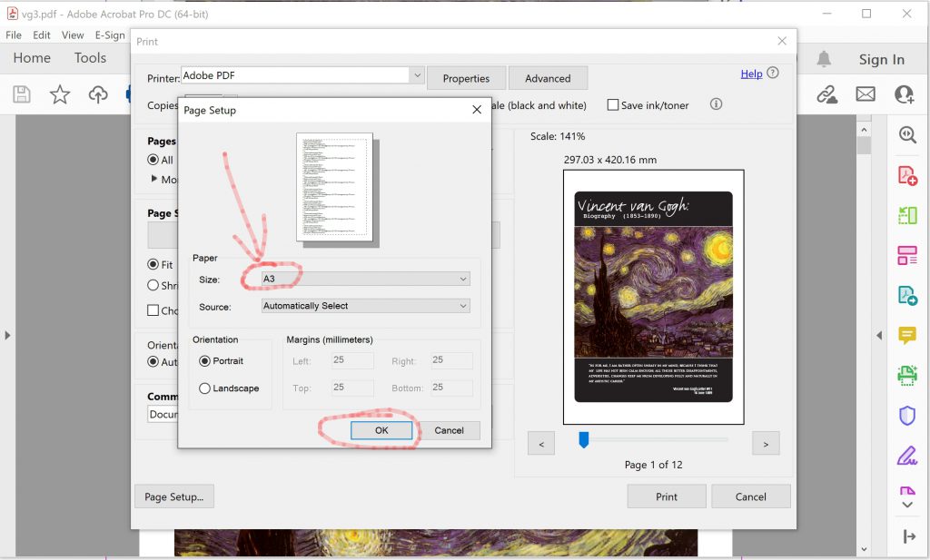Viewport: 930px width, 560px height.
Task: Open printer Advanced settings
Action: [548, 78]
